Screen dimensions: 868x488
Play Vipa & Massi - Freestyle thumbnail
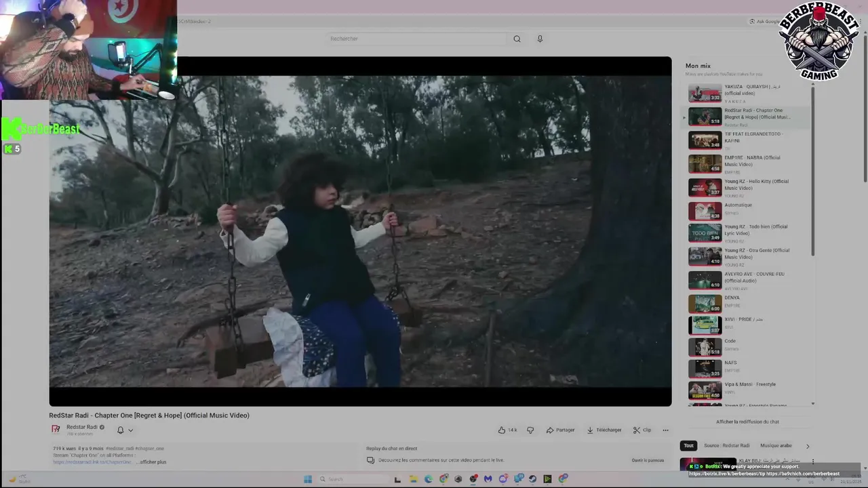[x=705, y=390]
